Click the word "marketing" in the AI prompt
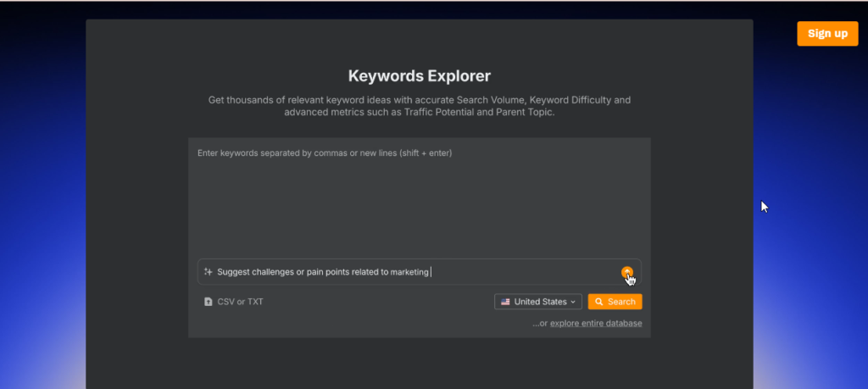This screenshot has height=389, width=868. click(x=409, y=272)
